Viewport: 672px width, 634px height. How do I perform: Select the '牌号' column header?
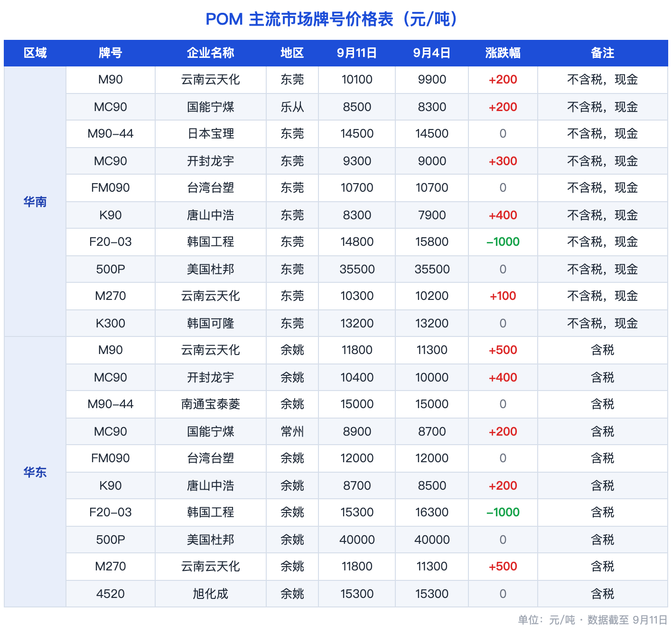coord(111,53)
